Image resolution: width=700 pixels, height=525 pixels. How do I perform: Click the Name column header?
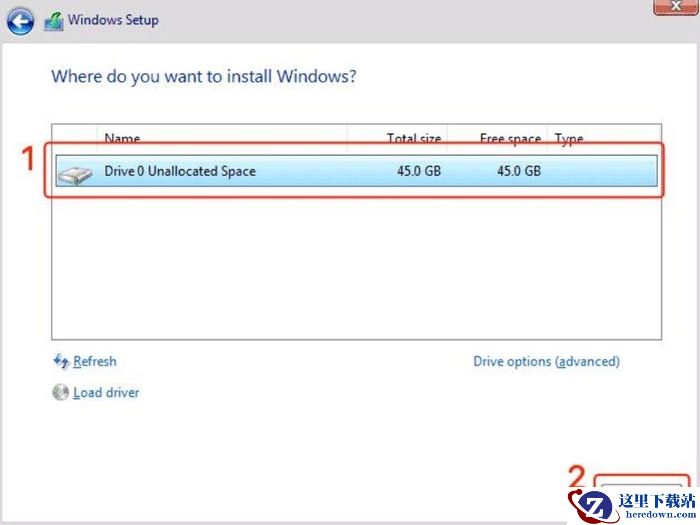222,138
